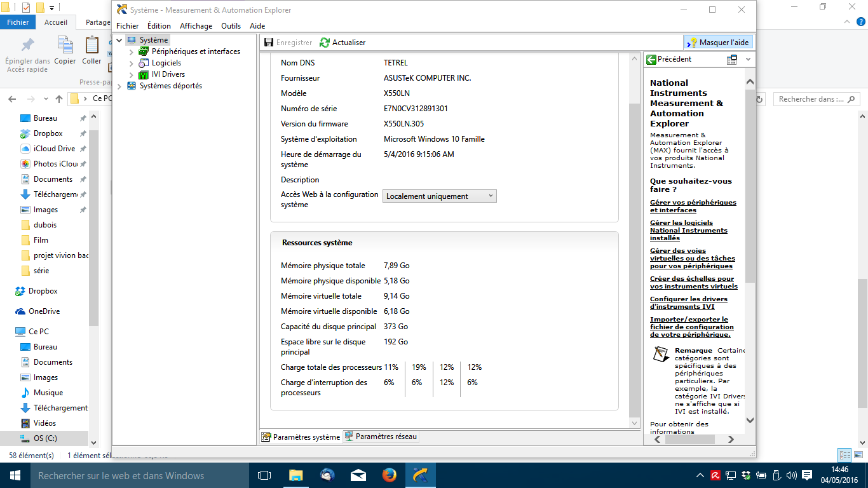This screenshot has width=868, height=488.
Task: Switch Explorer to details view toggle
Action: [844, 455]
